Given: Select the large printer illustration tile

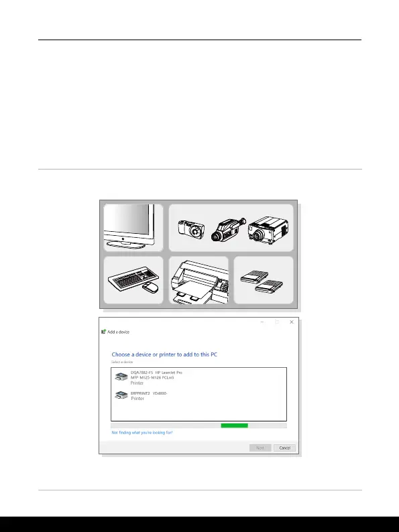Looking at the screenshot, I should (198, 280).
